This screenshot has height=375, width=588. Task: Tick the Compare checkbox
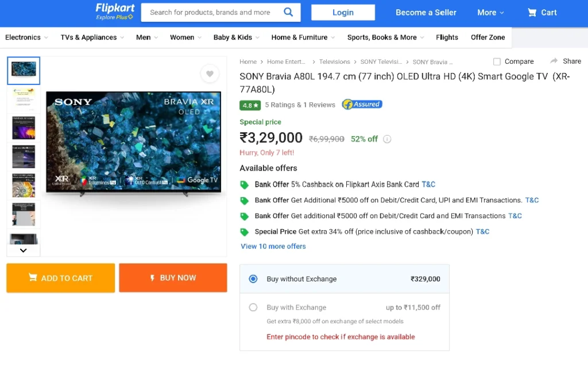click(x=497, y=61)
